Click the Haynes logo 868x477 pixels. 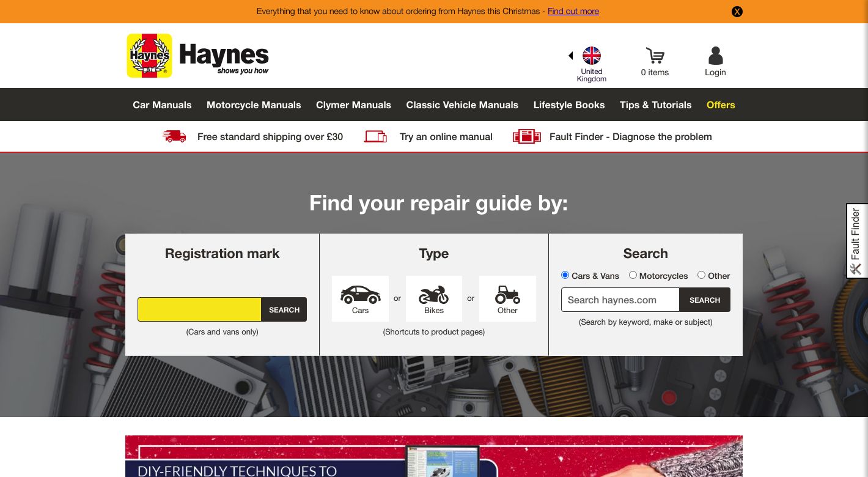[x=197, y=56]
